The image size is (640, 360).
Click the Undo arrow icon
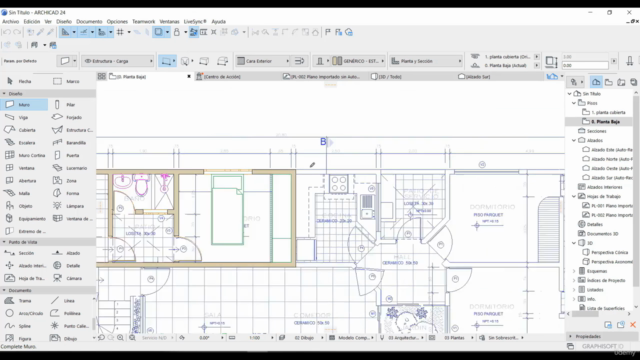click(x=7, y=32)
